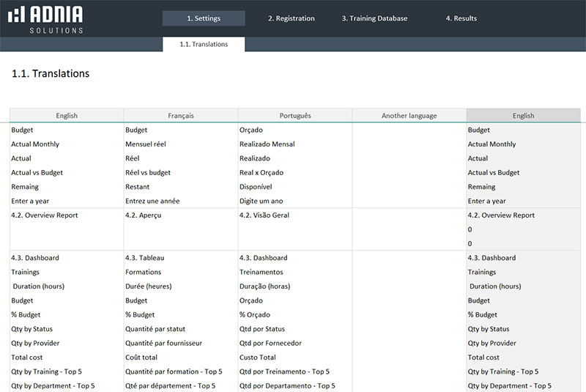Click the Adnia Solutions logo
The image size is (586, 392).
coord(45,20)
